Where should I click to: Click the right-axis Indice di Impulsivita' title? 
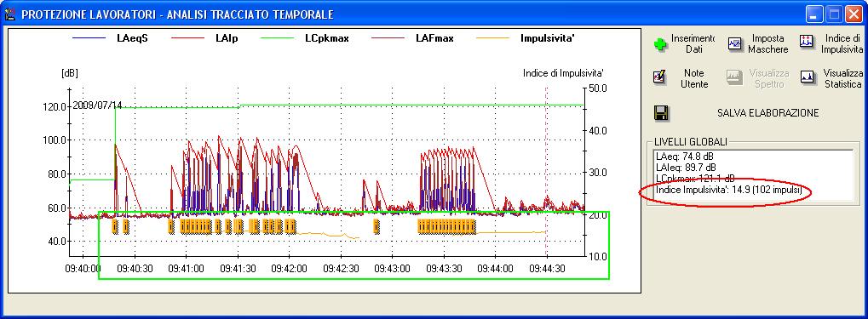coord(563,73)
